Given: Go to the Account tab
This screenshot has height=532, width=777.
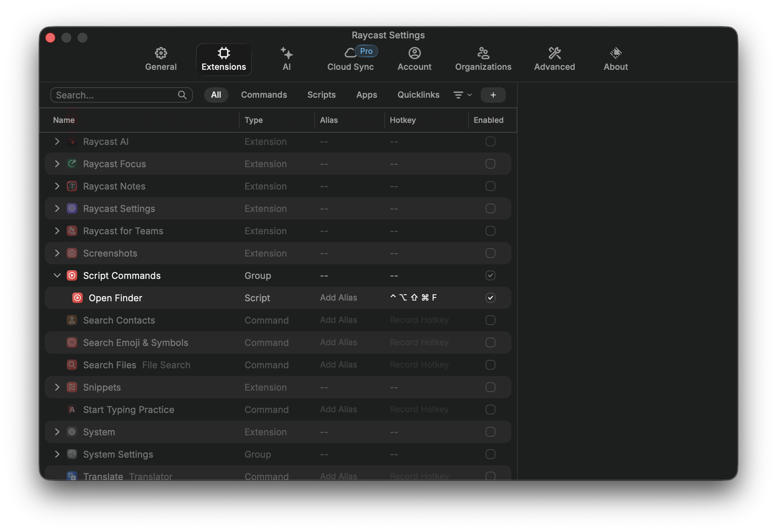Looking at the screenshot, I should coord(414,59).
